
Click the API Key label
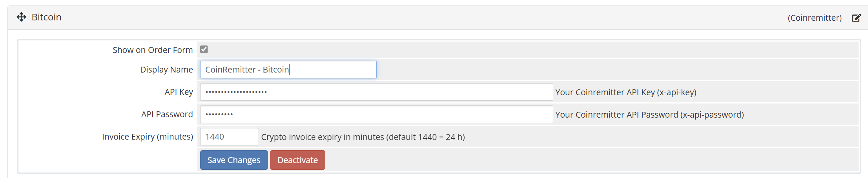click(179, 92)
